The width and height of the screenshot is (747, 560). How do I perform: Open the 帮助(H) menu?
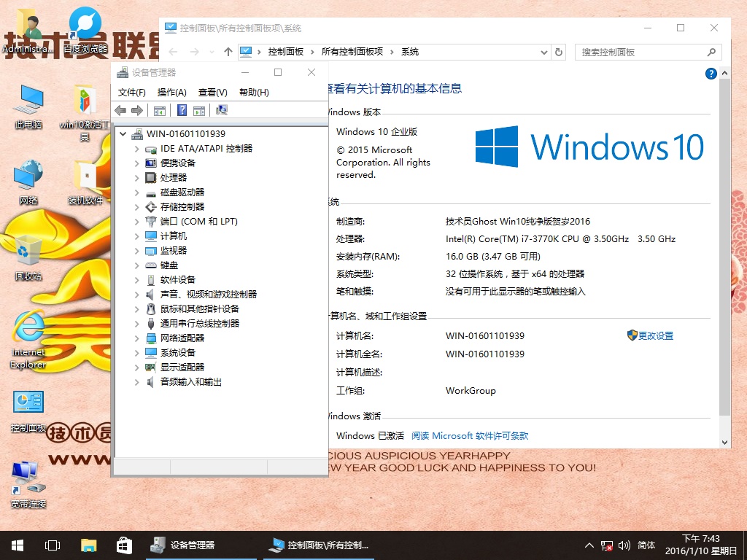[254, 93]
